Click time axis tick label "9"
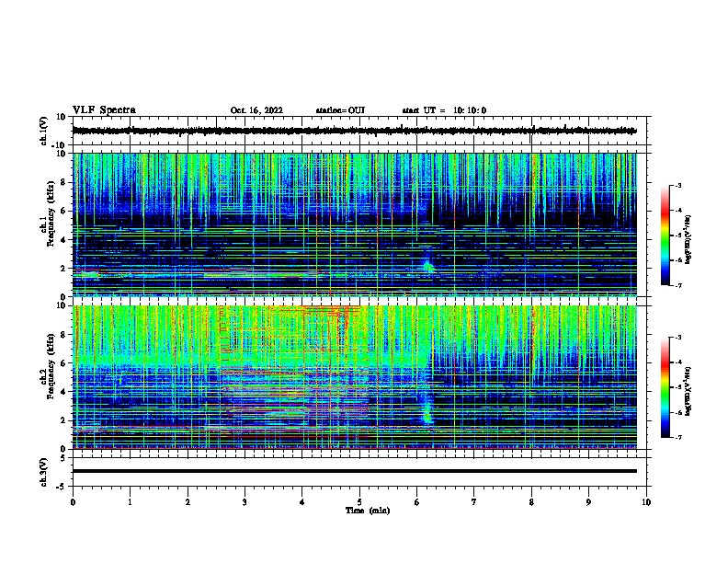 click(x=588, y=502)
